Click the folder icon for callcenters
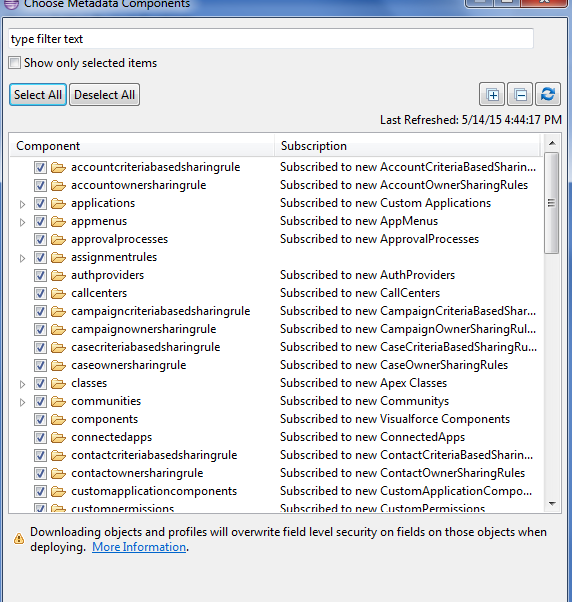Screen dimensions: 572x602 (58, 293)
